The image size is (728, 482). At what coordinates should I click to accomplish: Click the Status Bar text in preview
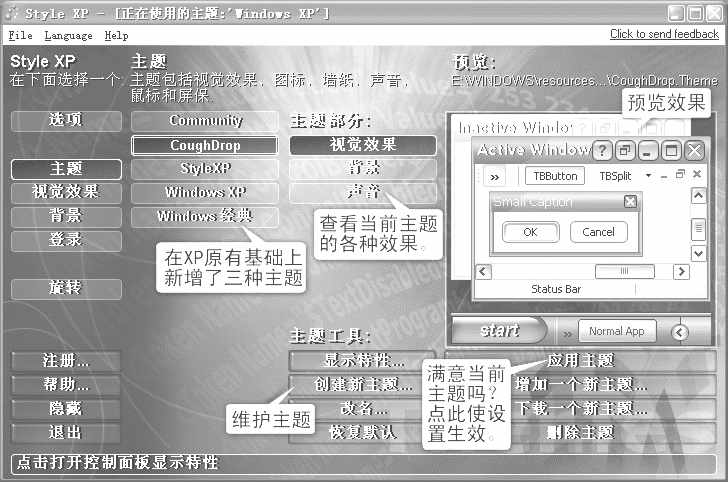pos(556,289)
